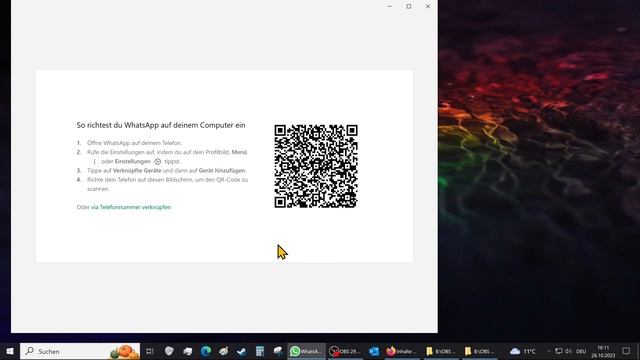Screen dimensions: 640x360
Task: Open the Calculator taskbar icon
Action: [x=260, y=351]
